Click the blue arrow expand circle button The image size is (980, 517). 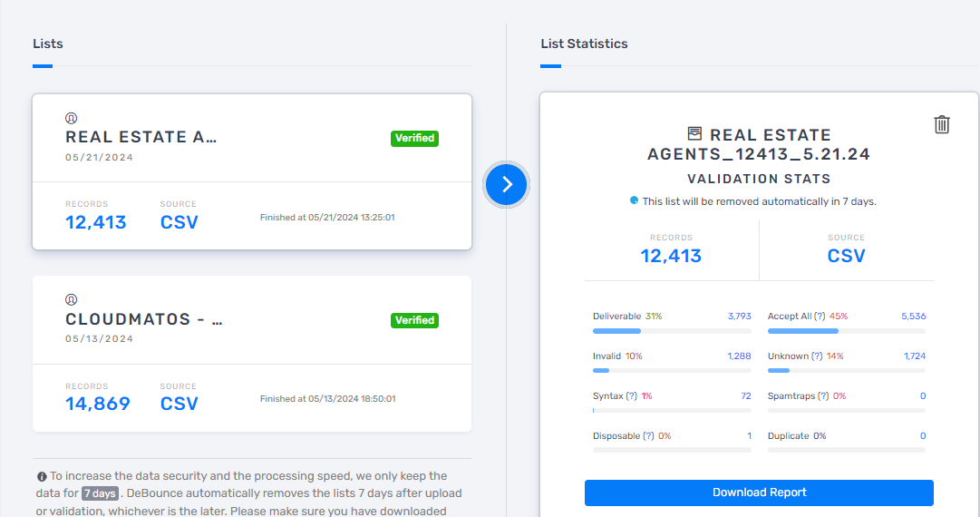(x=507, y=184)
